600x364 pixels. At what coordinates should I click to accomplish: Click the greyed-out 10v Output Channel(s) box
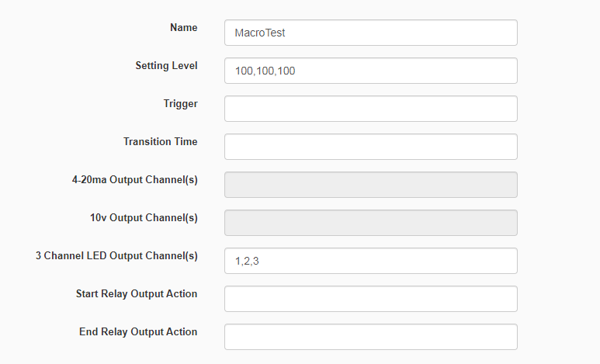(x=371, y=223)
